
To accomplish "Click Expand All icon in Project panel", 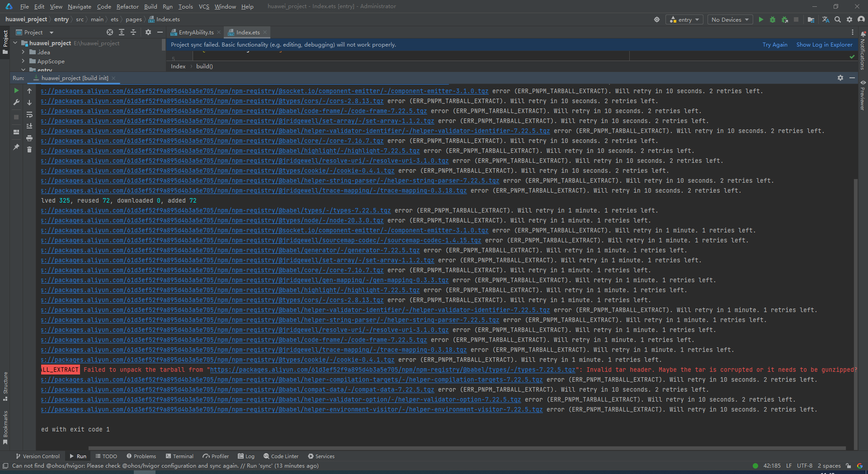I will coord(122,32).
